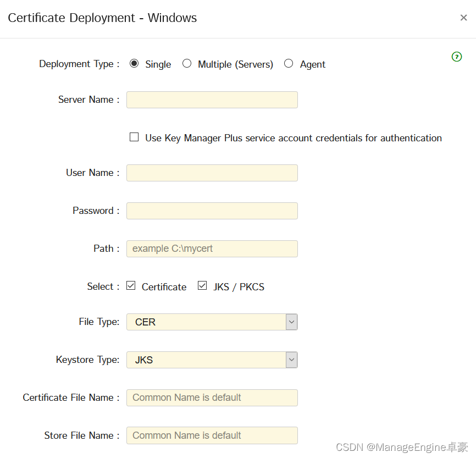This screenshot has width=476, height=458.
Task: Click the 'File Type:' label
Action: 99,322
